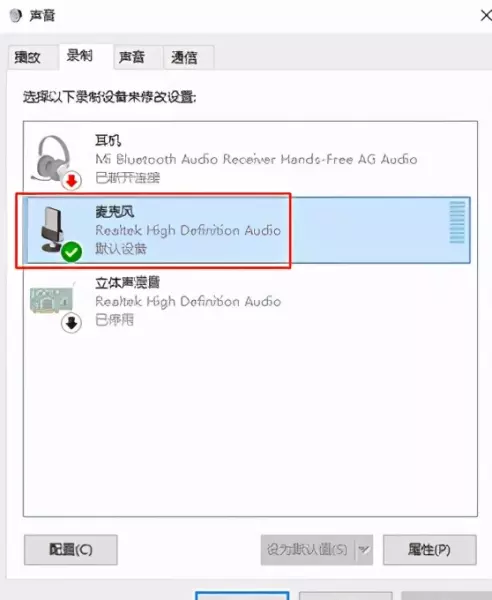Viewport: 492px width, 600px height.
Task: Close the 声音 dialog window
Action: tap(485, 16)
